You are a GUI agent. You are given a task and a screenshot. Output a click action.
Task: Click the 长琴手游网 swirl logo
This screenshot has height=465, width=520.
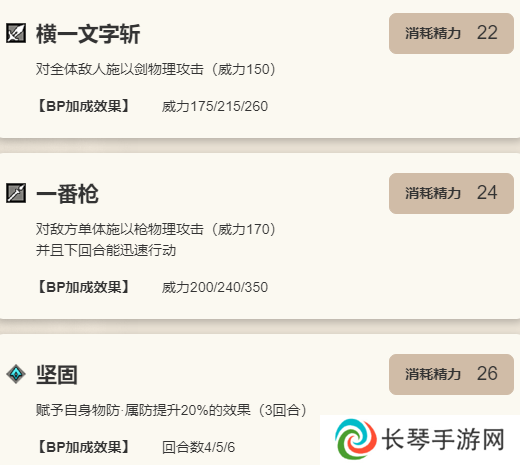coord(356,439)
